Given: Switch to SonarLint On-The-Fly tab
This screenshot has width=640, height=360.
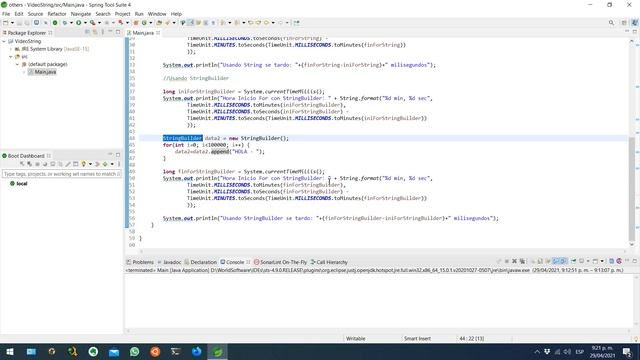Looking at the screenshot, I should coord(280,262).
